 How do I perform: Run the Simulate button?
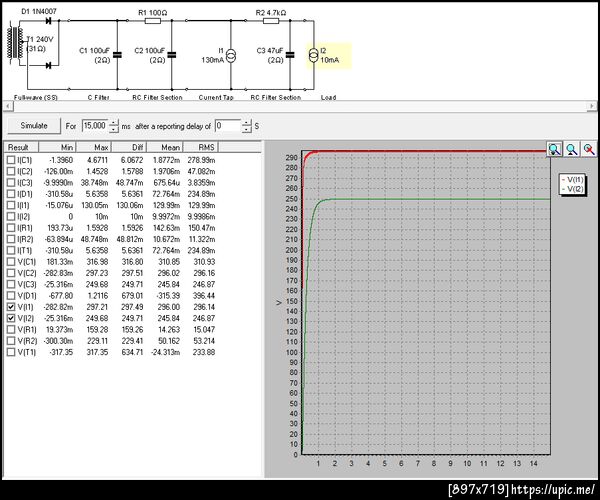coord(34,125)
